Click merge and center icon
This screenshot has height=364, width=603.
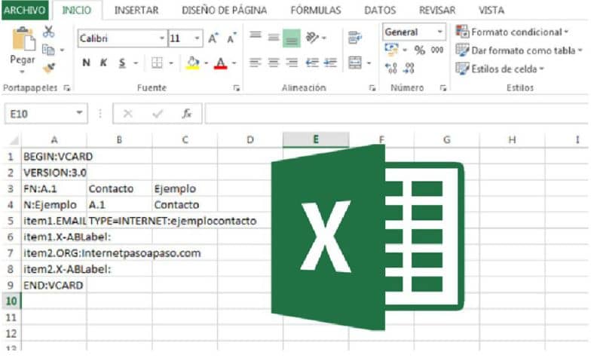(x=354, y=63)
